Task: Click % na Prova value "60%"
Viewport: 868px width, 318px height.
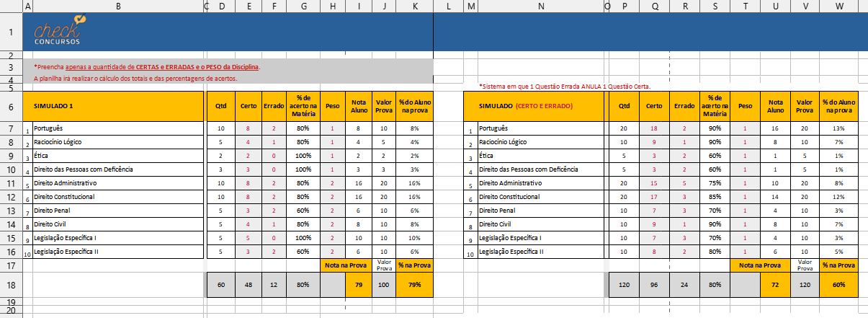Action: [840, 285]
